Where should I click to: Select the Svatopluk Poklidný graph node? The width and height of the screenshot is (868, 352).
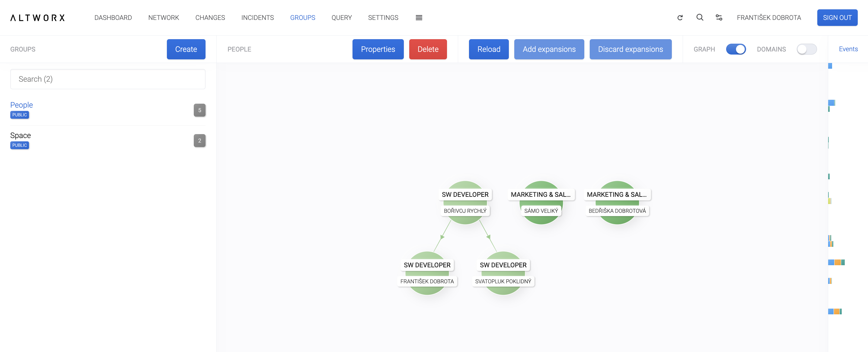pos(503,273)
